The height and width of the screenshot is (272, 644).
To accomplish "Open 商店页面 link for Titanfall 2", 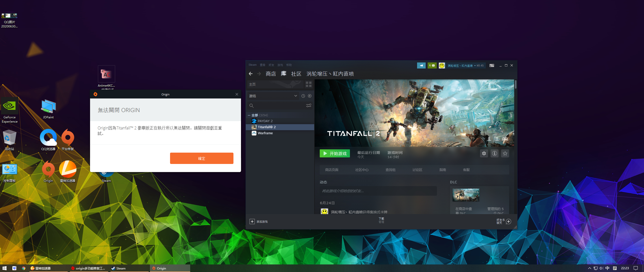I will 332,170.
